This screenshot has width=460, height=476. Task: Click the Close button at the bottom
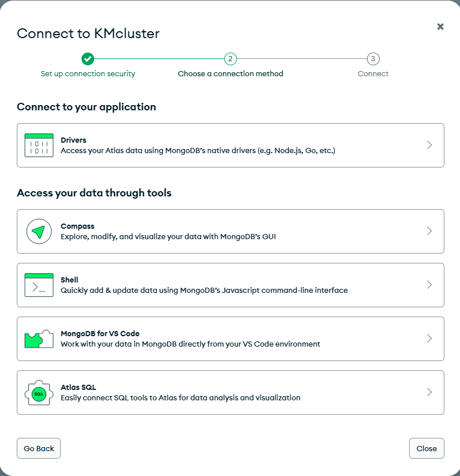pyautogui.click(x=426, y=448)
